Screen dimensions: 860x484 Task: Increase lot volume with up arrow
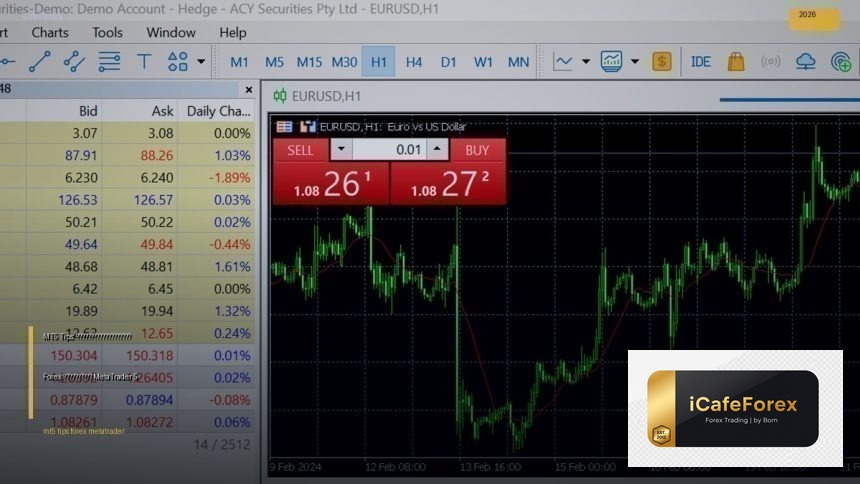(437, 149)
